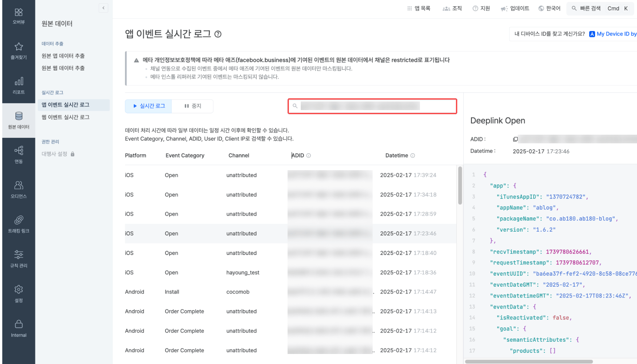Image resolution: width=637 pixels, height=364 pixels.
Task: Select the Order Complete row at 17:14:13
Action: 290,311
